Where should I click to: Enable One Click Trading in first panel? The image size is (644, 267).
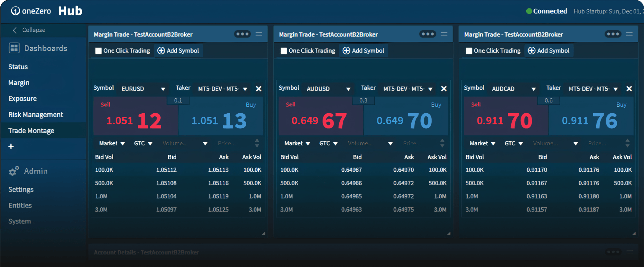99,51
